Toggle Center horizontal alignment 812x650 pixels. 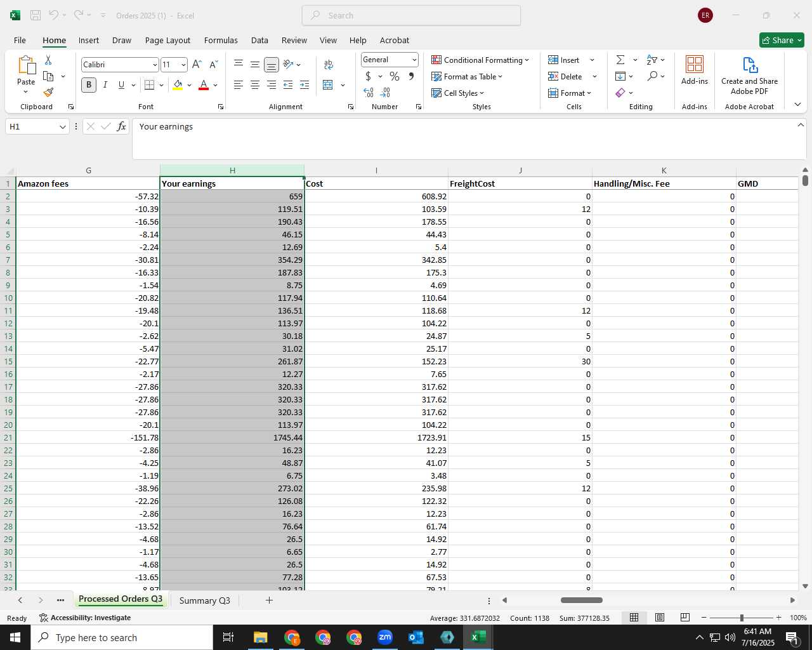[255, 84]
